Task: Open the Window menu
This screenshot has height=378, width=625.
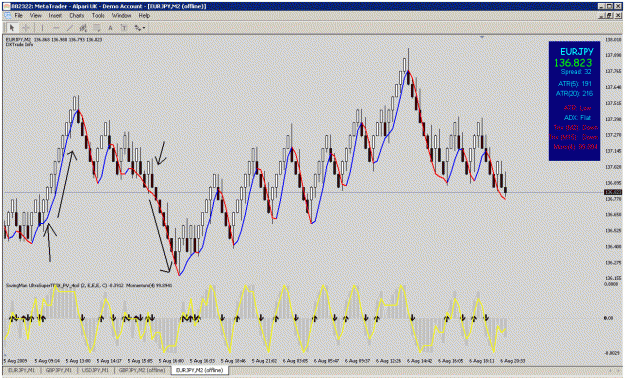Action: (122, 16)
